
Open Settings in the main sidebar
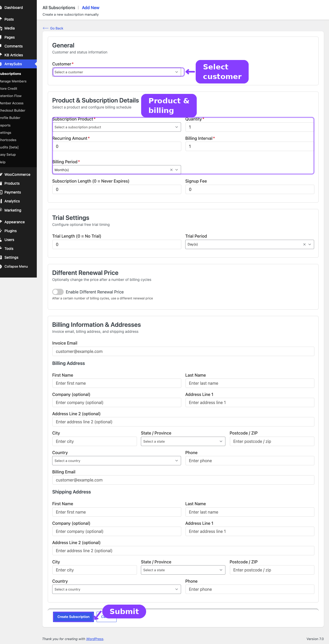click(x=11, y=257)
